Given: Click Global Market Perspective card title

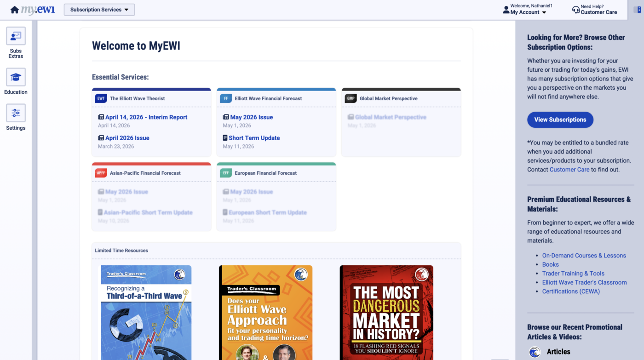Looking at the screenshot, I should (389, 98).
